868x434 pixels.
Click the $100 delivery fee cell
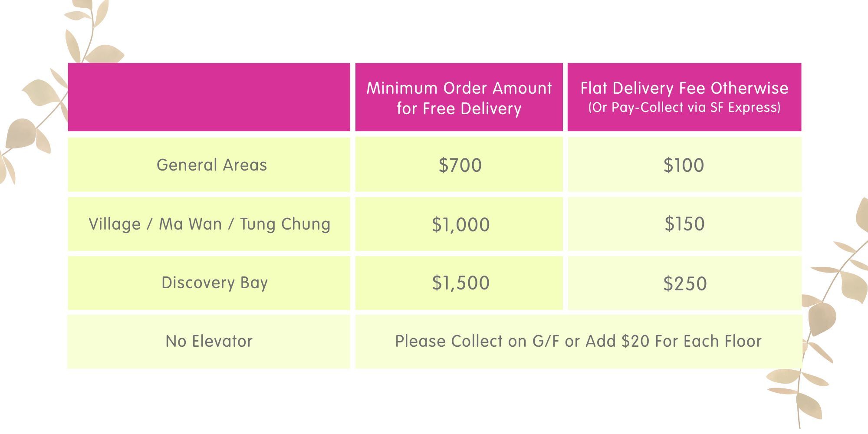point(684,165)
